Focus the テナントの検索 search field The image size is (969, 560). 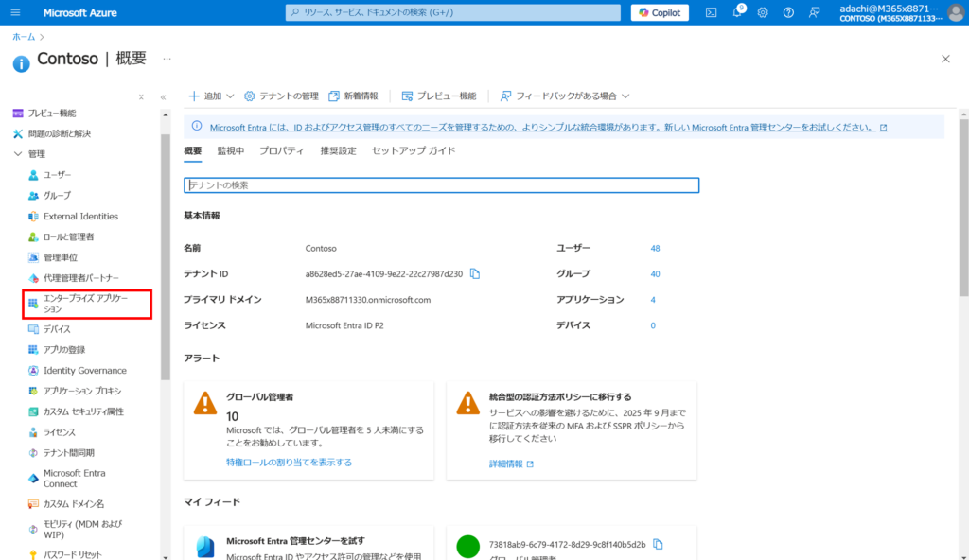click(x=441, y=185)
